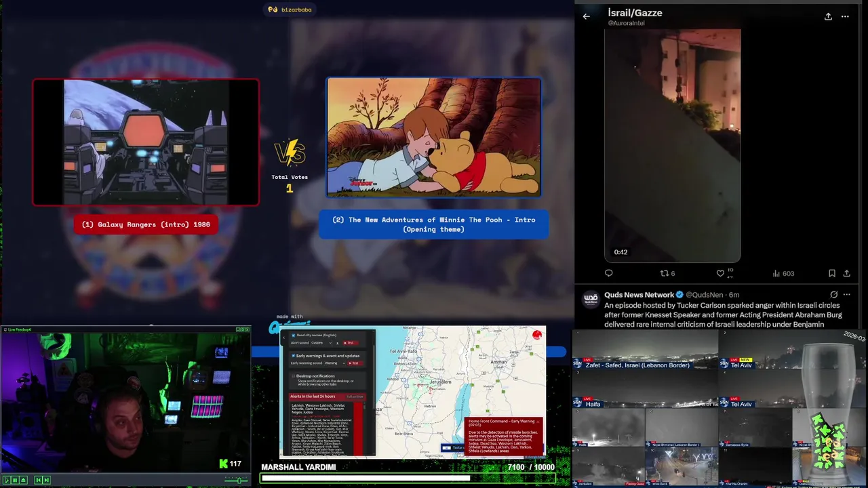
Task: Open @QudsNen handle link
Action: (x=705, y=295)
